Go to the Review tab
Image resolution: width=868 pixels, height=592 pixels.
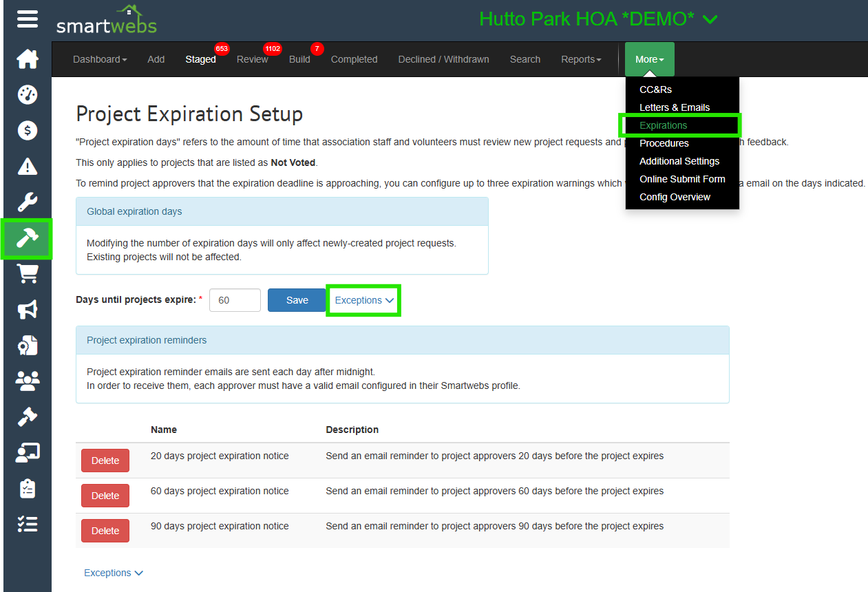(252, 59)
